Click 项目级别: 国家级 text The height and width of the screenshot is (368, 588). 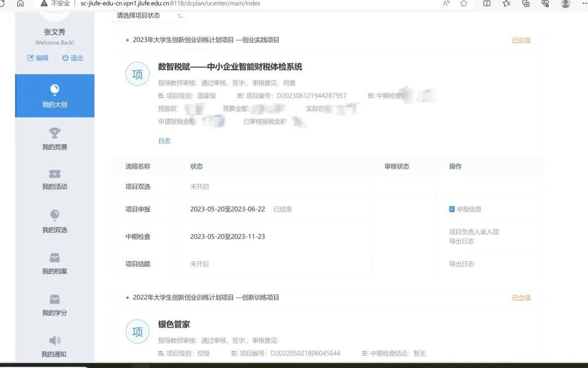(x=187, y=96)
